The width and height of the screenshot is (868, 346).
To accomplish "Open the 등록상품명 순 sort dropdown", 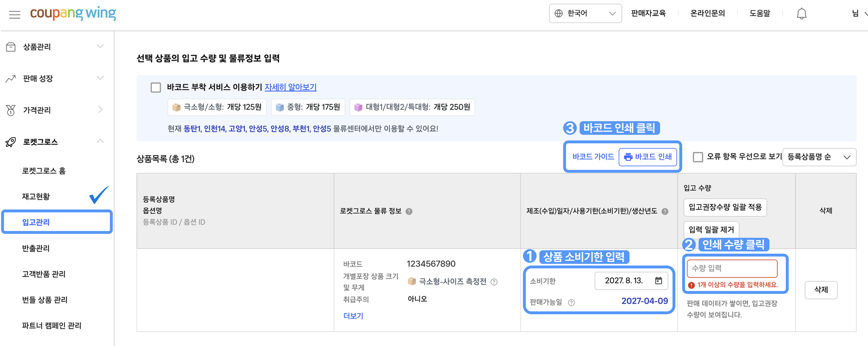I will [x=819, y=157].
